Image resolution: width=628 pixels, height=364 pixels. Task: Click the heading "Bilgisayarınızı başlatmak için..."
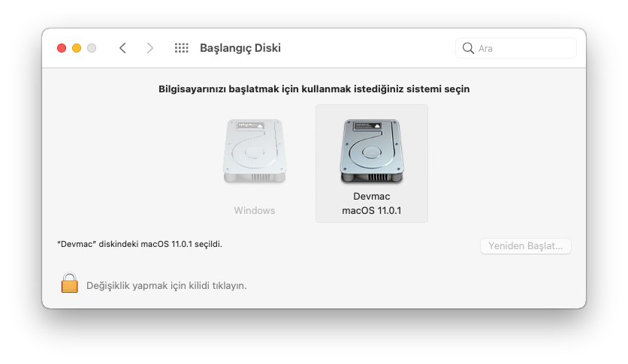[x=314, y=89]
